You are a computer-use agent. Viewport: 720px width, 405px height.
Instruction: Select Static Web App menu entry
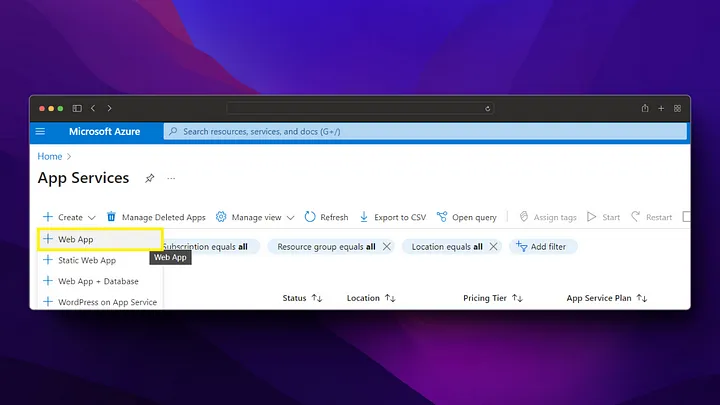pos(100,260)
